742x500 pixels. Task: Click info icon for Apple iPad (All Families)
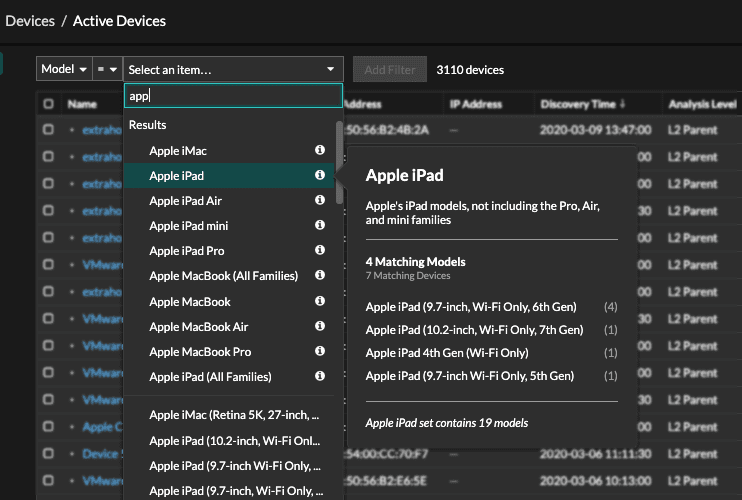click(320, 377)
